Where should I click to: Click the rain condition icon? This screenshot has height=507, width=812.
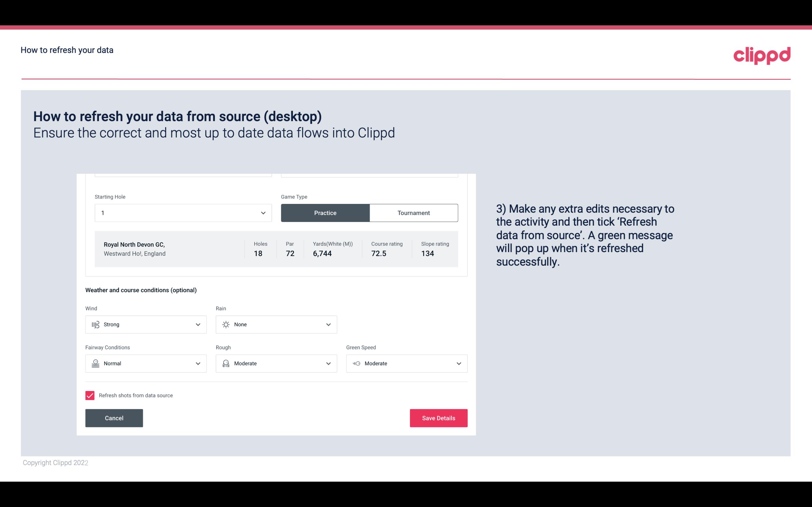pyautogui.click(x=226, y=325)
